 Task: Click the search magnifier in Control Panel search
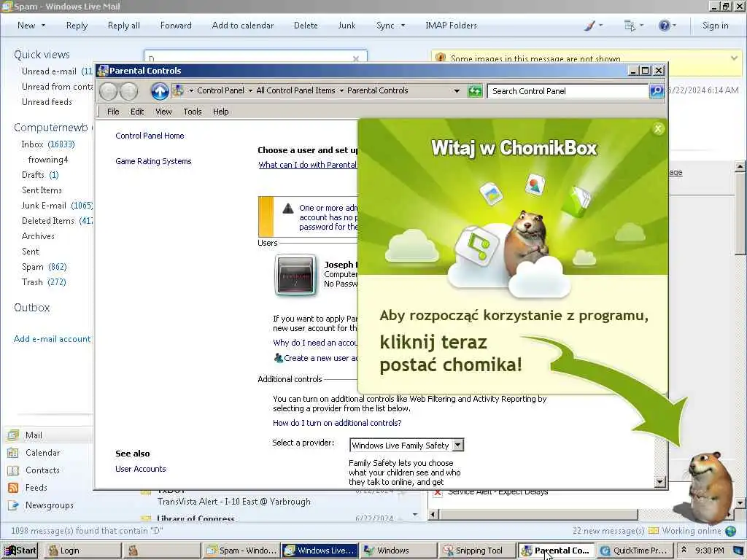[656, 91]
